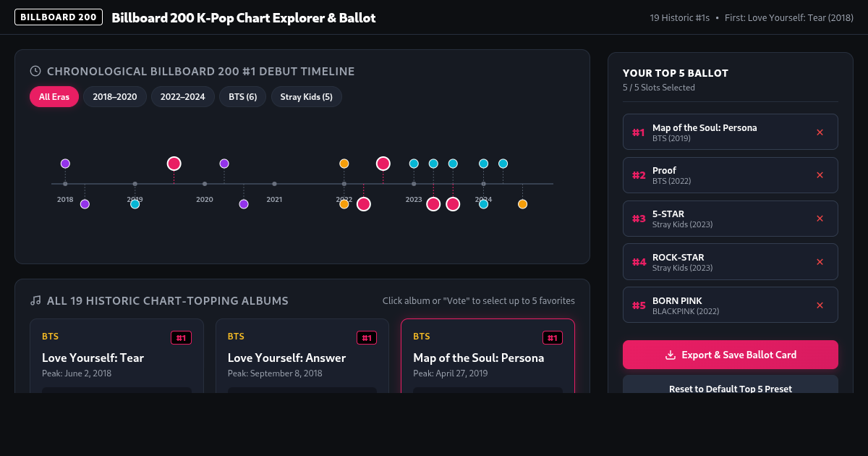Viewport: 868px width, 456px height.
Task: Open the Love Yourself: Tear album card
Action: coord(116,355)
